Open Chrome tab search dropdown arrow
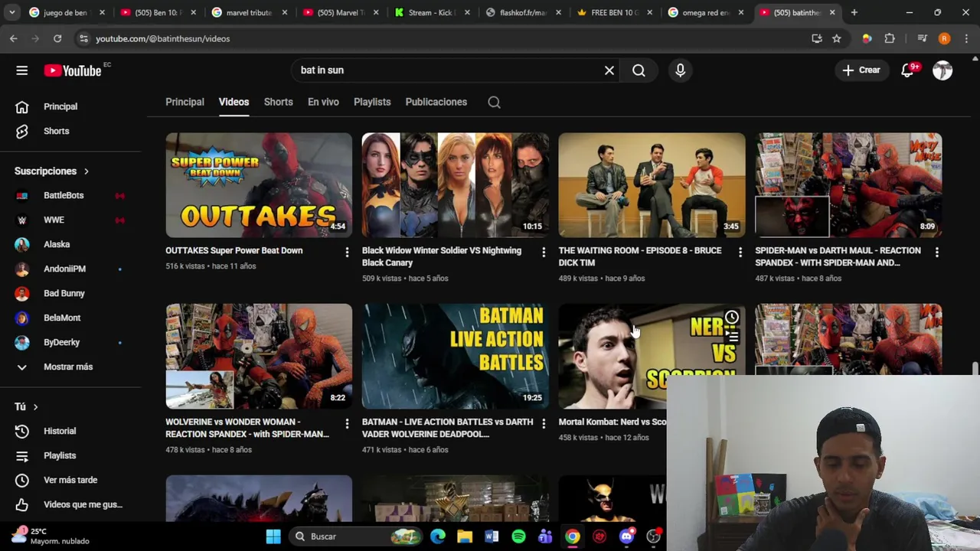The image size is (980, 551). 11,12
